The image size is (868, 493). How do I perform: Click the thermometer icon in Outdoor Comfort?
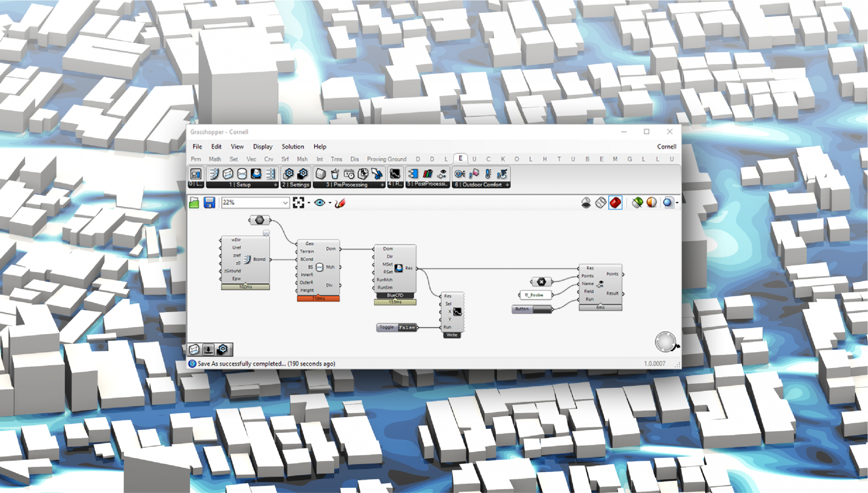point(488,174)
